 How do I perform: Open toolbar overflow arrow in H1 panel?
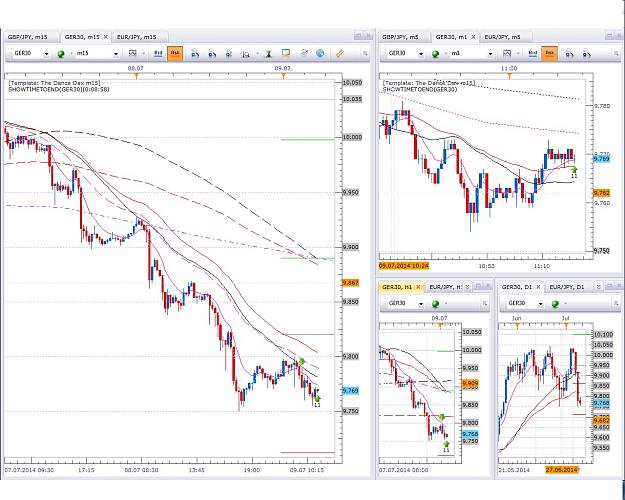[485, 304]
